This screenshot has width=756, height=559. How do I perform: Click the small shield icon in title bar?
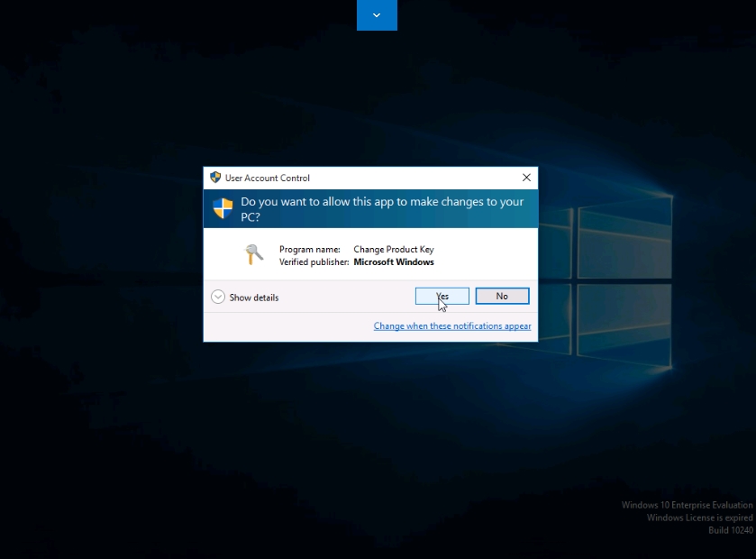click(215, 178)
